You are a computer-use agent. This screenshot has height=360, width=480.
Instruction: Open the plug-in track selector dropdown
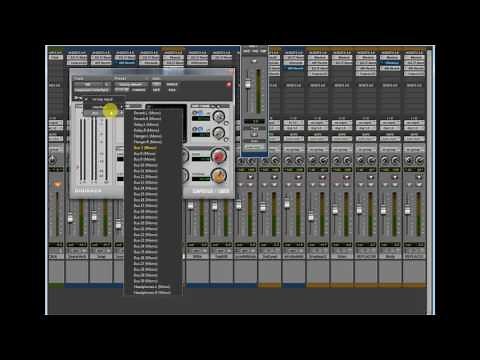coord(92,84)
